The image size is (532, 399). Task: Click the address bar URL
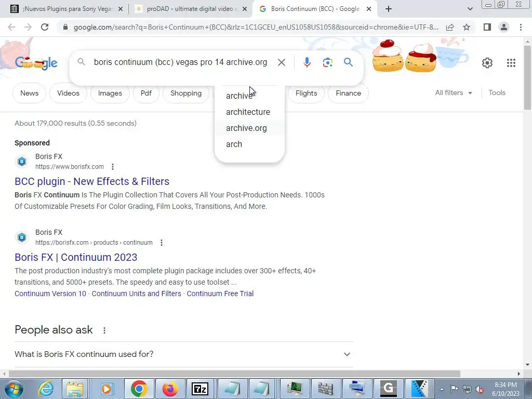tap(256, 27)
